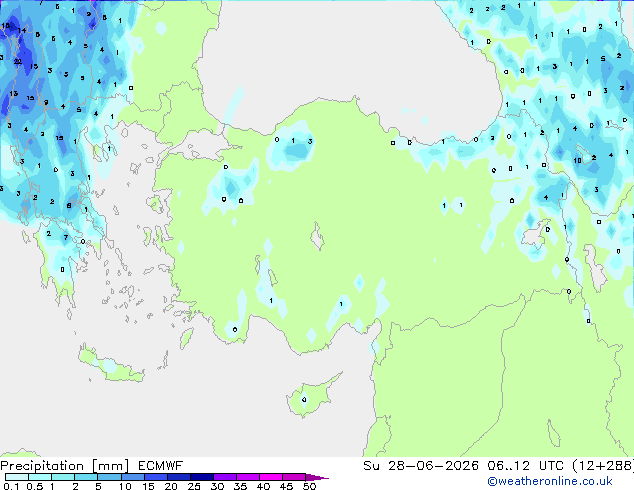Click the 40–45 mm magenta legend swatch

[x=271, y=477]
